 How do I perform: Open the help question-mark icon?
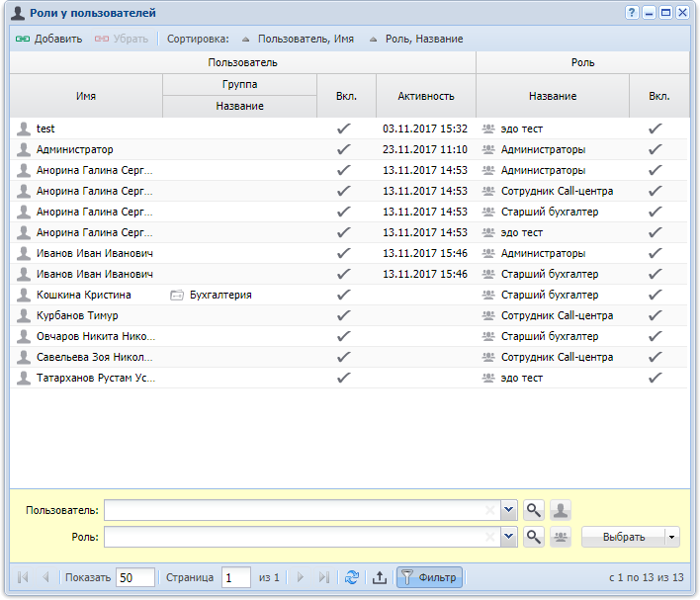coord(631,13)
